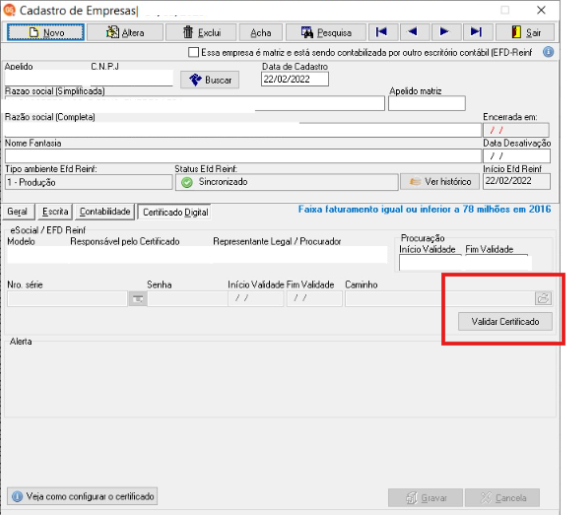Click the Validar Certificado button
The height and width of the screenshot is (515, 567).
pos(505,322)
